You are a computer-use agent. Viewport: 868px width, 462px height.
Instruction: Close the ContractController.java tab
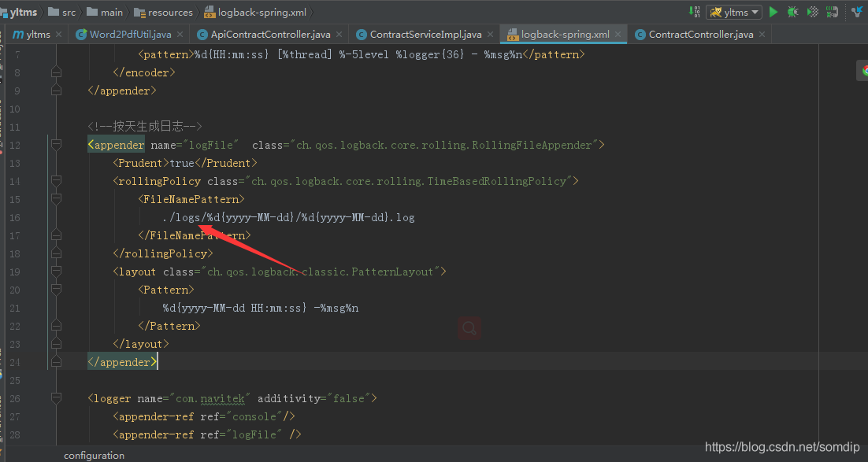[762, 35]
